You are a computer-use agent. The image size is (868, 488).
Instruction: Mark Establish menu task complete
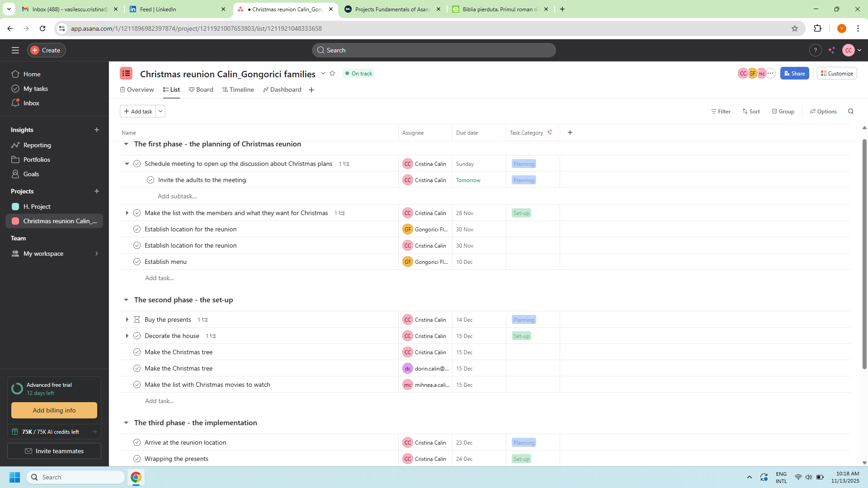click(137, 262)
